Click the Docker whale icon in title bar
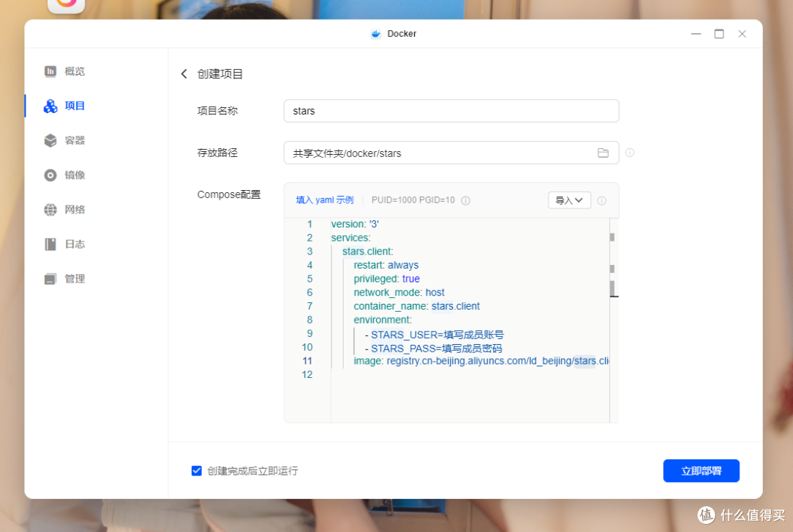Image resolution: width=793 pixels, height=532 pixels. (376, 34)
